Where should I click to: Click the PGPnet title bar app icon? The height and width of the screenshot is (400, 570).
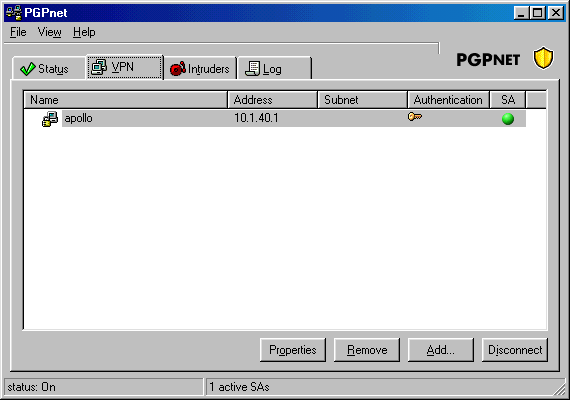click(x=14, y=12)
